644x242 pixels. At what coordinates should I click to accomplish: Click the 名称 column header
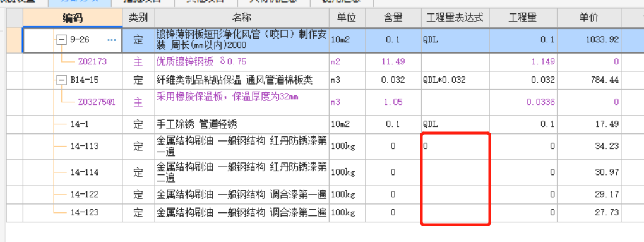(x=241, y=18)
